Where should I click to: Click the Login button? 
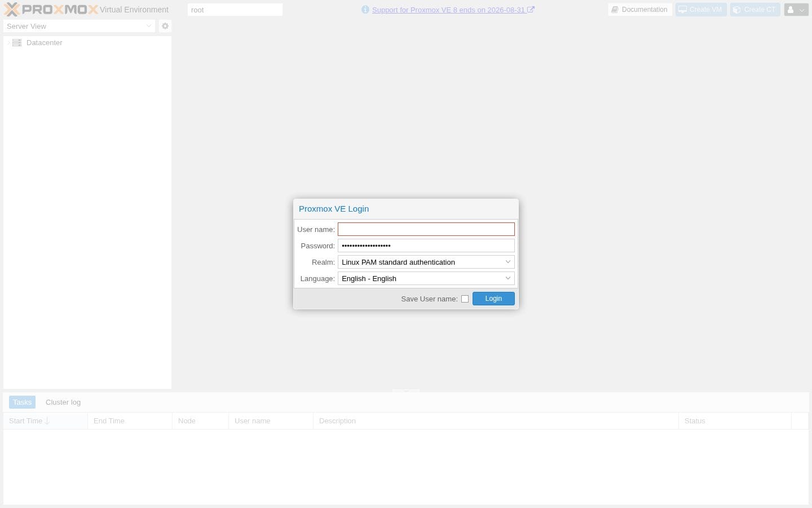click(x=493, y=299)
